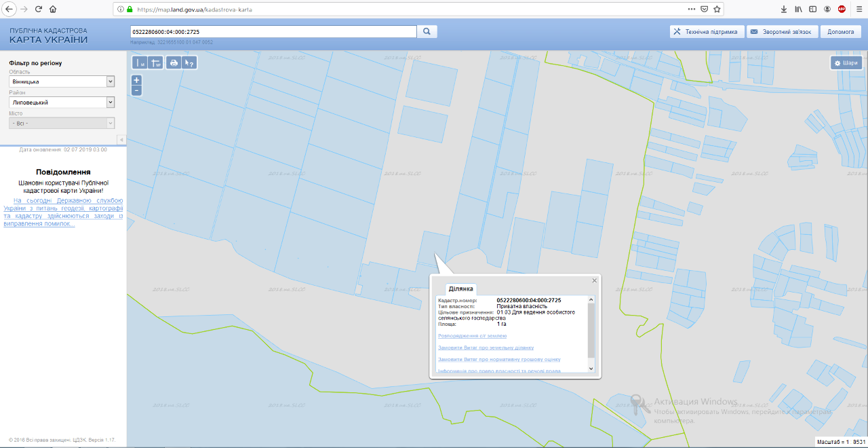Select the Ділянка tab in the popup
Screen dimensions: 868x448
(461, 289)
